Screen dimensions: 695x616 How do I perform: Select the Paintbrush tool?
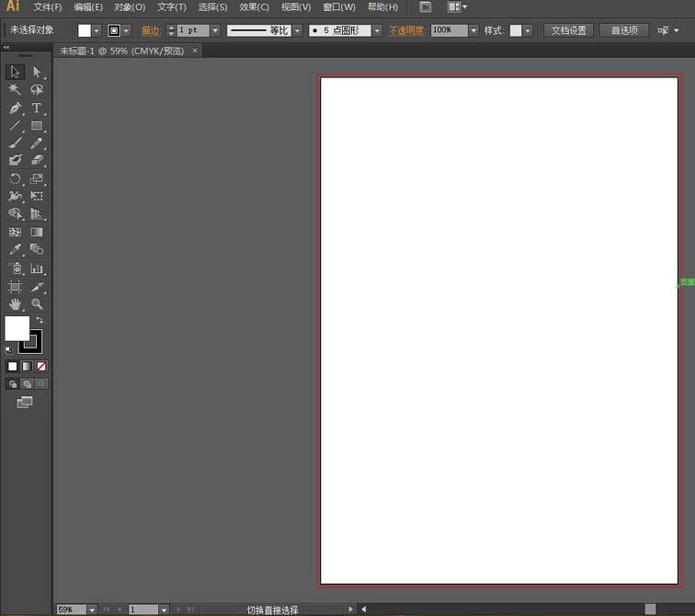click(15, 143)
